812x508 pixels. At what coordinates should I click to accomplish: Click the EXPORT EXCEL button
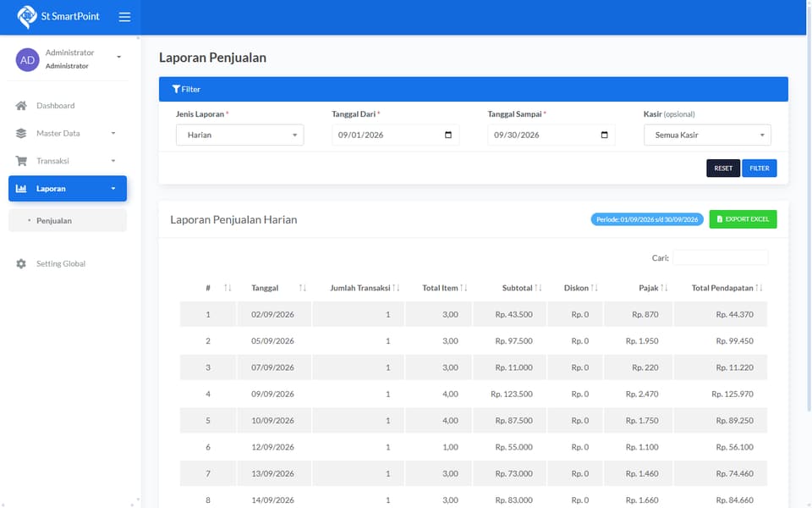743,219
